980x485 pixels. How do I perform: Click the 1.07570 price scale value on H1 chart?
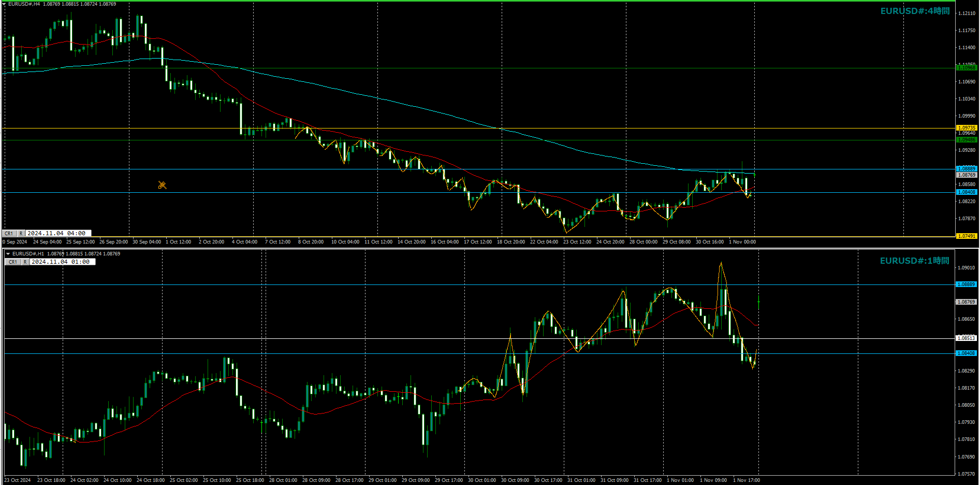click(967, 474)
